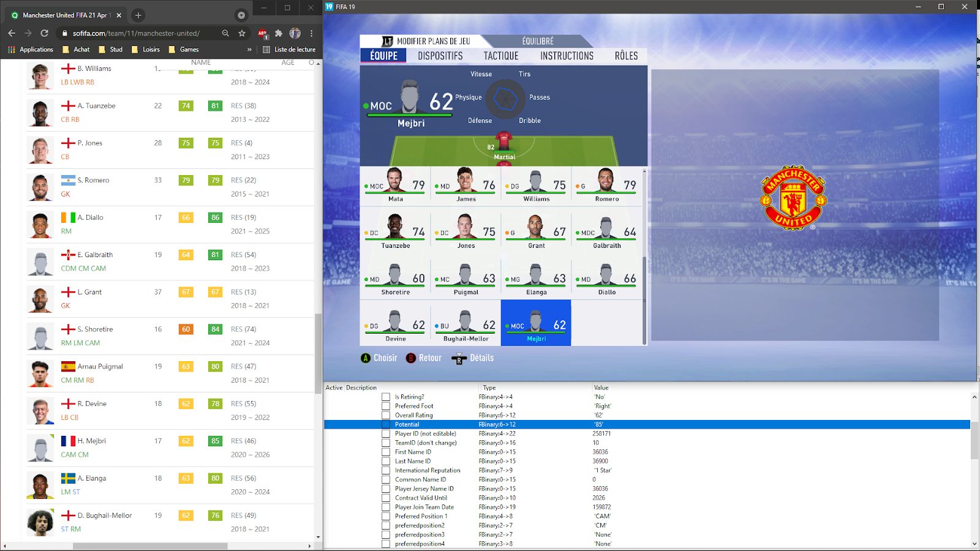
Task: Close the Manchester United FIFA 21 tab
Action: point(119,15)
